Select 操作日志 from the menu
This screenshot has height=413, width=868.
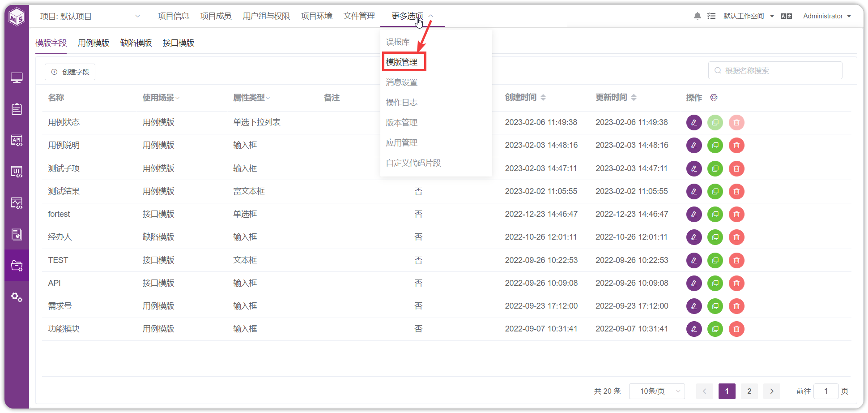[402, 103]
